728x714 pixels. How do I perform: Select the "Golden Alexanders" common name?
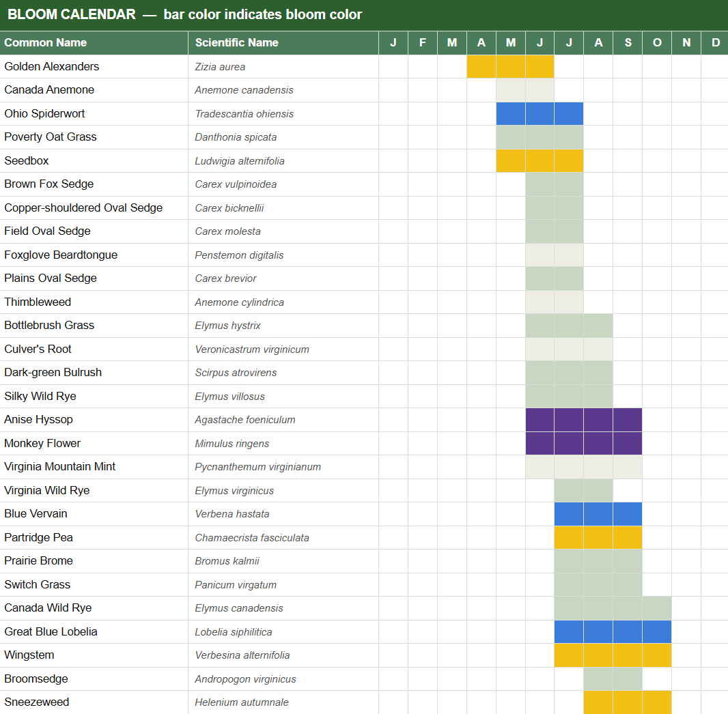(x=51, y=66)
